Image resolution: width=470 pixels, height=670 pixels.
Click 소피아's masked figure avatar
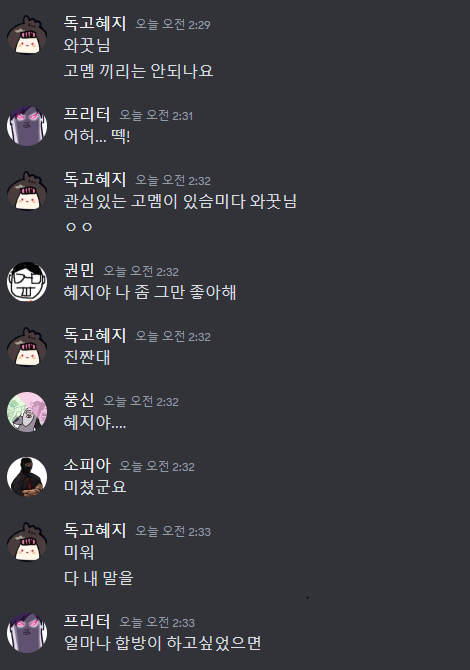coord(27,477)
